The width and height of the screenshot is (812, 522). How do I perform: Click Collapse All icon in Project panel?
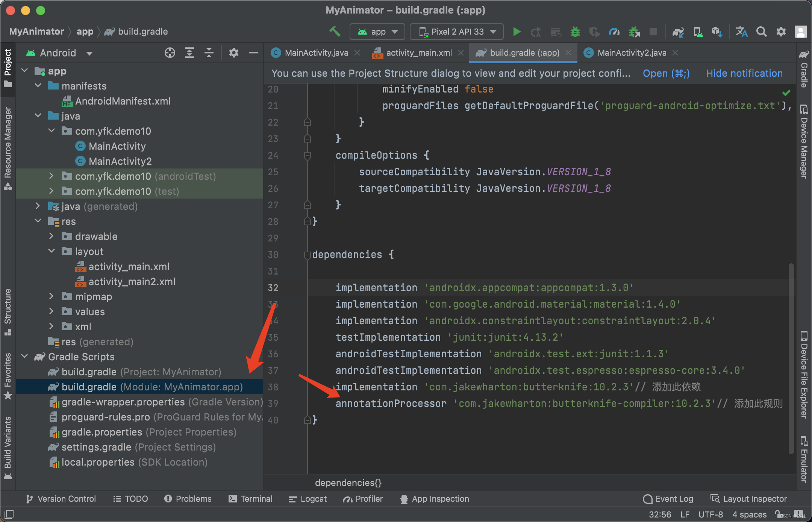[x=209, y=53]
